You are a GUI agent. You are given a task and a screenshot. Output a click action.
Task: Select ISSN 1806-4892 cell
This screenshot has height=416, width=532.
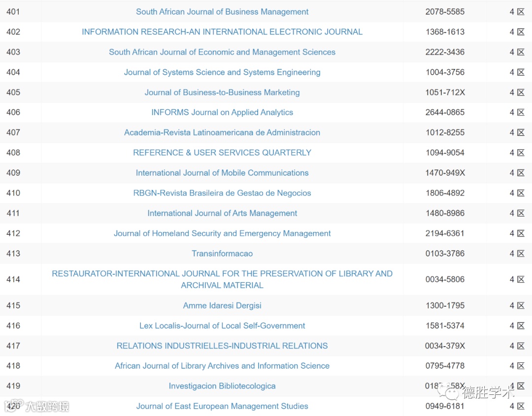coord(445,193)
